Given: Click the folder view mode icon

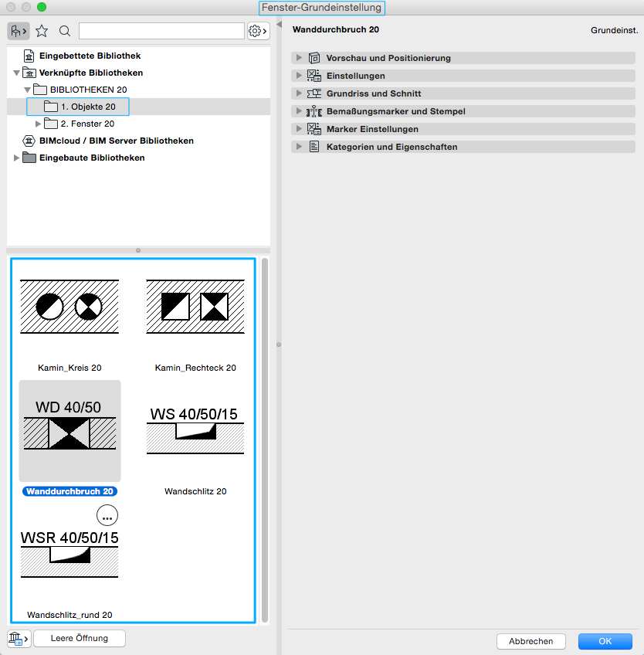Looking at the screenshot, I should tap(19, 31).
